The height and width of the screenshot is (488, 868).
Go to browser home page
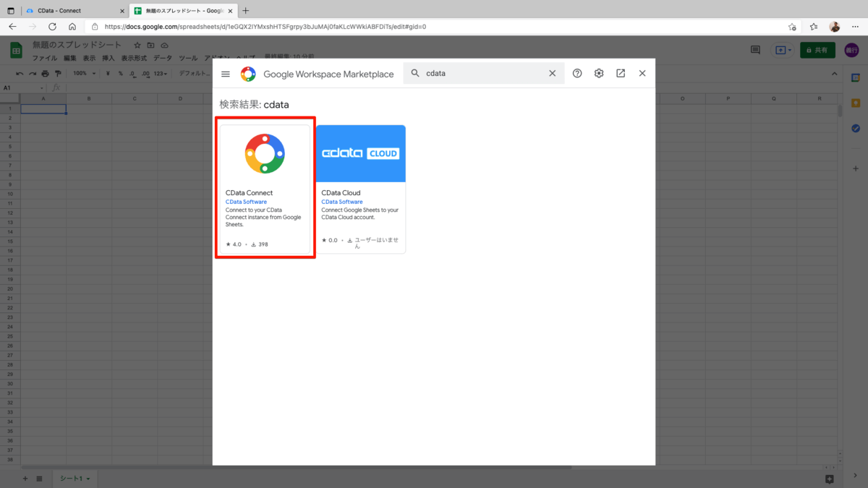(x=72, y=27)
